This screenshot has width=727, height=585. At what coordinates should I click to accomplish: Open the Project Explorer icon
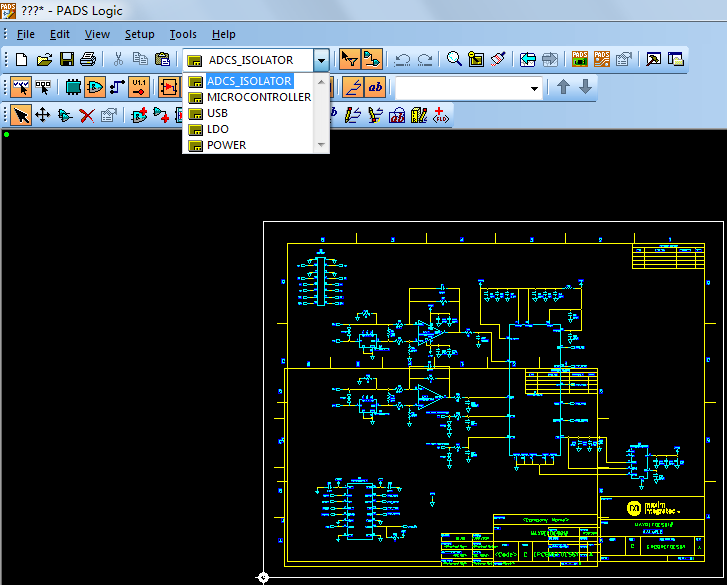676,59
